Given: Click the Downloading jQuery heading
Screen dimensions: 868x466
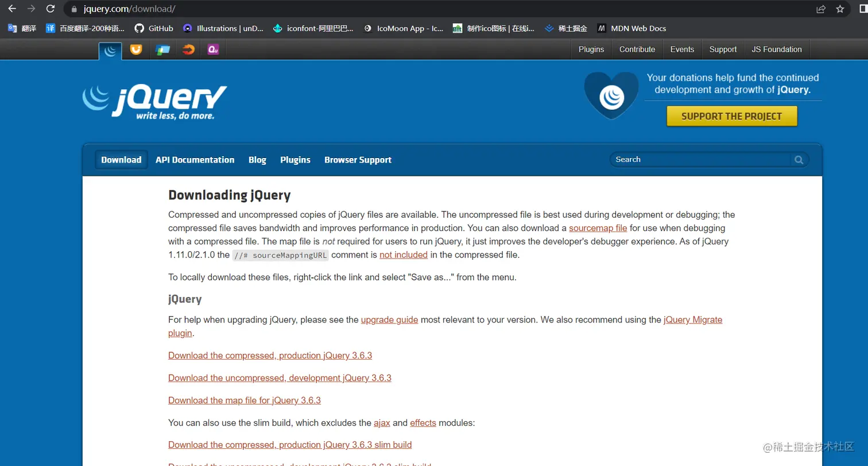Looking at the screenshot, I should pyautogui.click(x=230, y=195).
